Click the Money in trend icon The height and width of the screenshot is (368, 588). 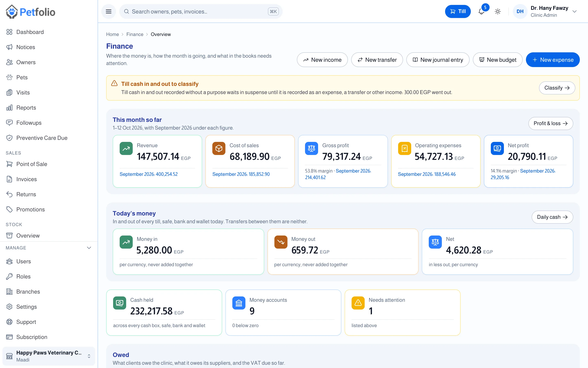(126, 242)
